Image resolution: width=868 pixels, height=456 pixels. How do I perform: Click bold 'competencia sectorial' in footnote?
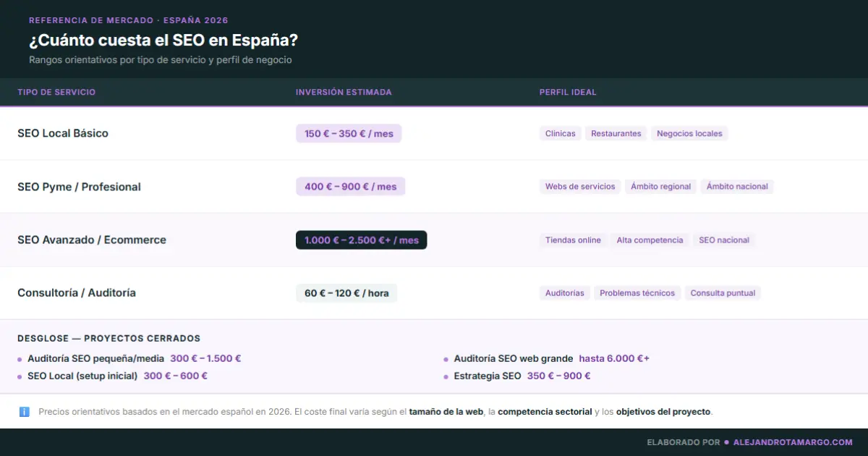[x=545, y=412]
